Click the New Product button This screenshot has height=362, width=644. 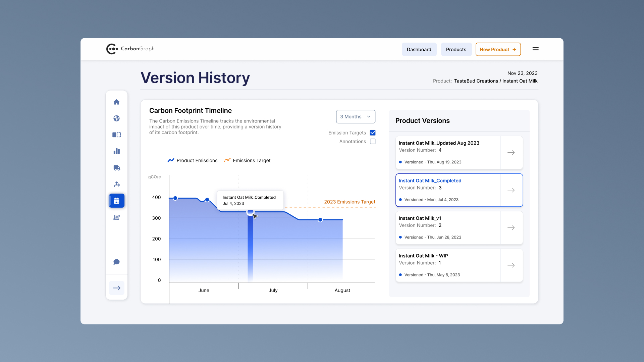498,49
